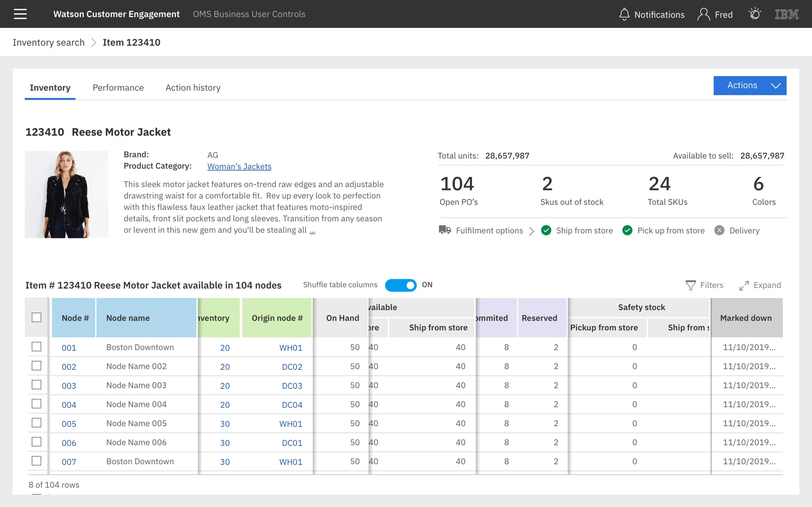Open the hamburger navigation menu

[x=20, y=14]
